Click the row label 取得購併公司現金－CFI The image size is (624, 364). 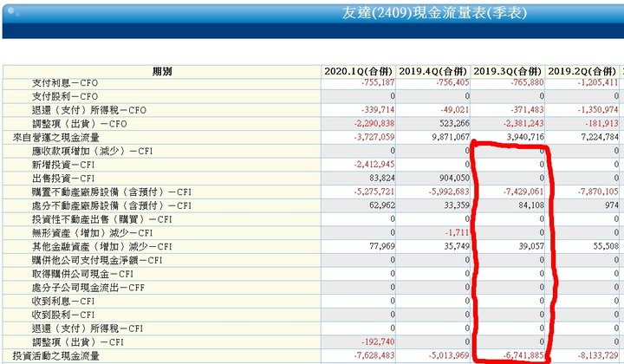tap(83, 274)
